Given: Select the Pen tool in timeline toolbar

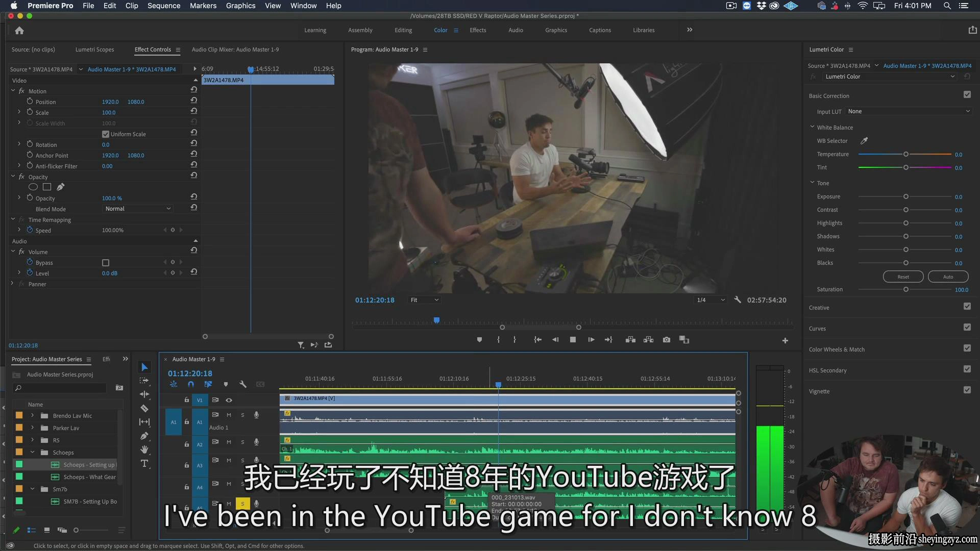Looking at the screenshot, I should pos(144,436).
